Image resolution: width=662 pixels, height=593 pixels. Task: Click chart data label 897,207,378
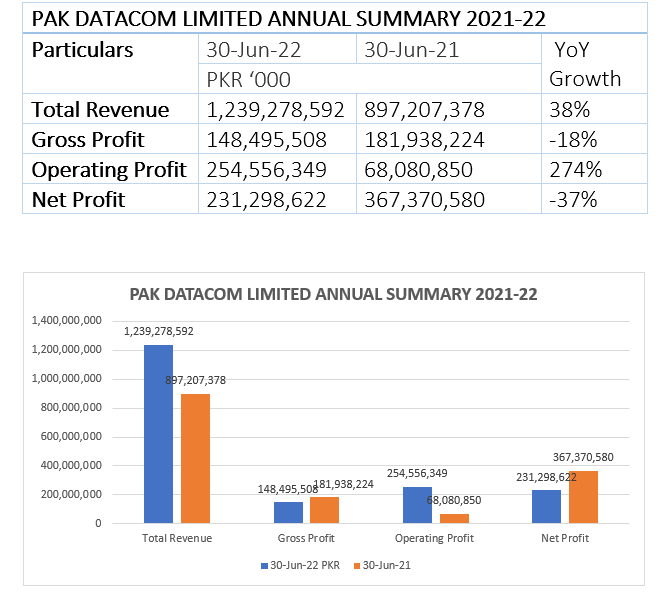pos(195,380)
